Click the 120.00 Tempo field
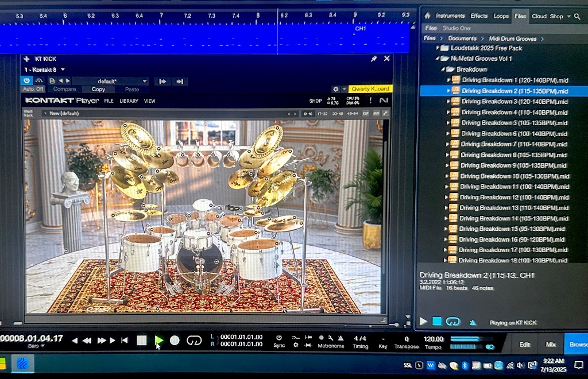588x379 pixels. coord(433,339)
